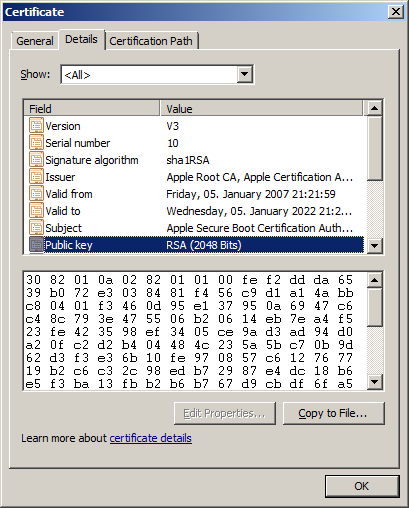Select the Signature algorithm row
The width and height of the screenshot is (409, 508).
click(194, 160)
